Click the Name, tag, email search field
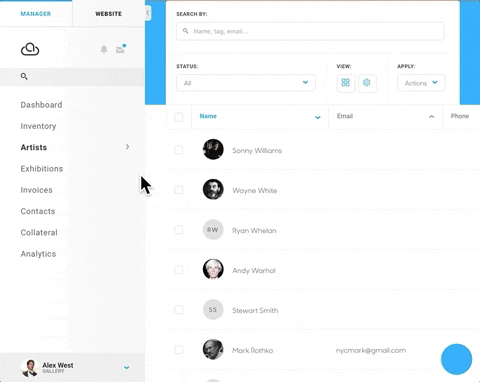 pos(310,31)
